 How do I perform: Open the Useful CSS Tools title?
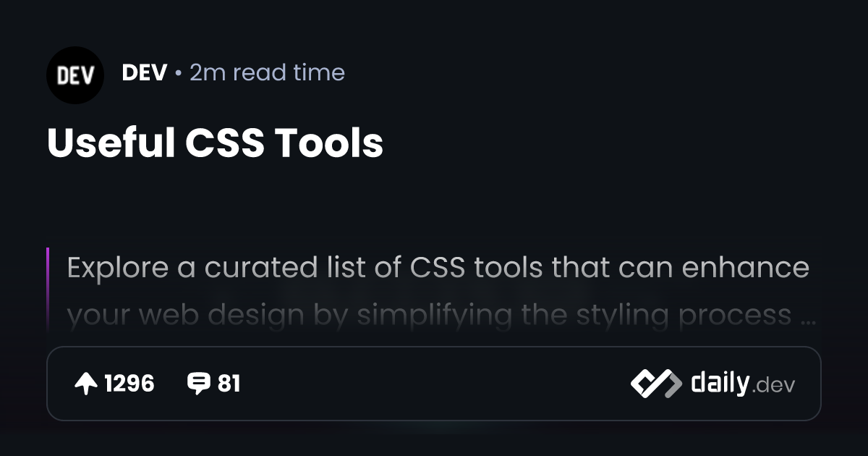pyautogui.click(x=215, y=143)
